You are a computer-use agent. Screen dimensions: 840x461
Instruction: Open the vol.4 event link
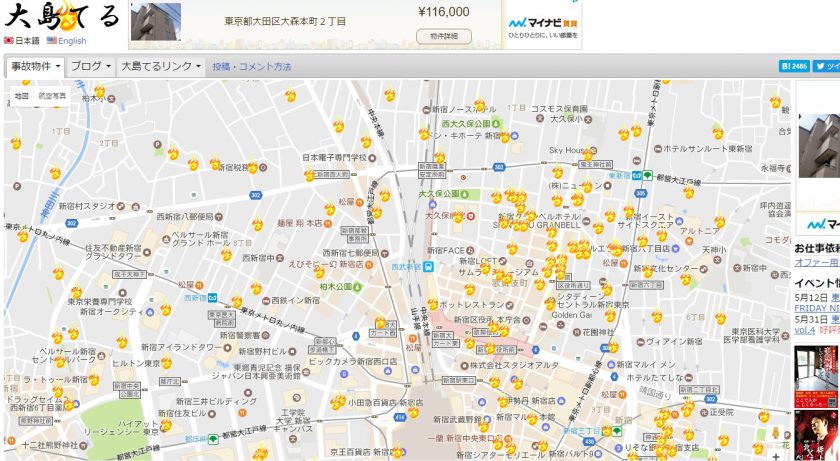[x=804, y=330]
